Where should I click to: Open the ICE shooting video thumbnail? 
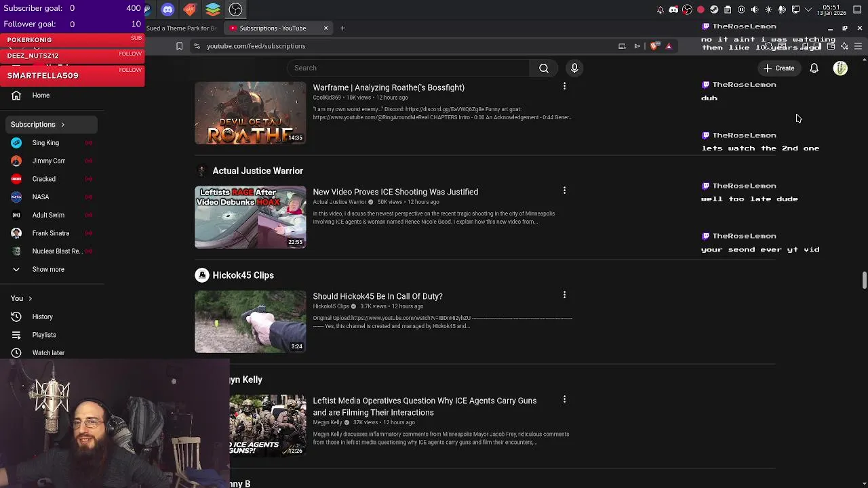pyautogui.click(x=250, y=218)
